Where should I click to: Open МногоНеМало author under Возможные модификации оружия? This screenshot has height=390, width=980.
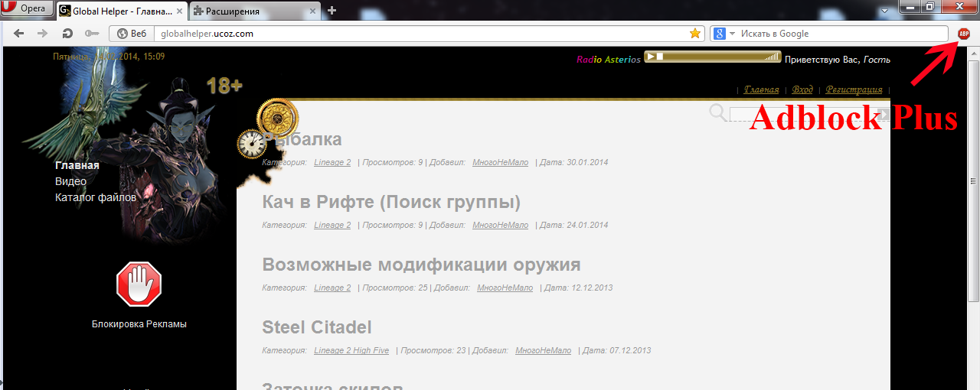click(x=505, y=288)
